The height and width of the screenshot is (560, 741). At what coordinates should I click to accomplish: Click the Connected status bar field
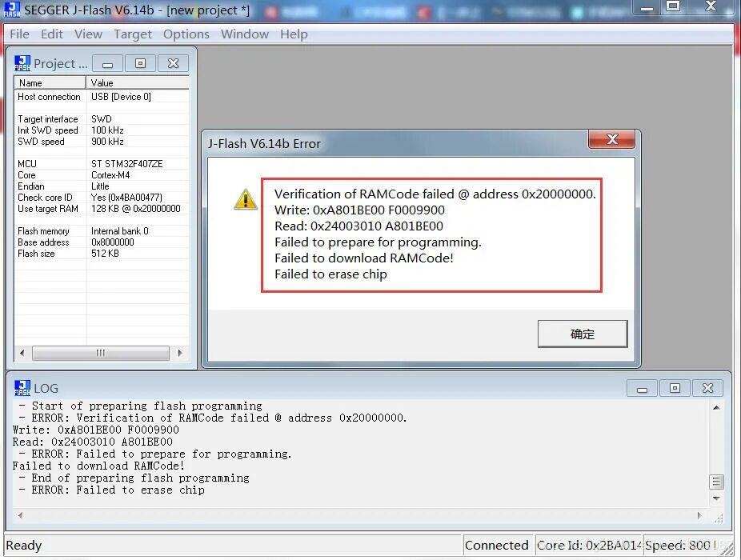click(497, 546)
